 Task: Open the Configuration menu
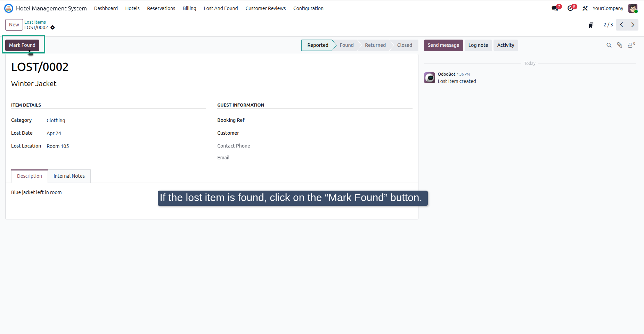[308, 8]
